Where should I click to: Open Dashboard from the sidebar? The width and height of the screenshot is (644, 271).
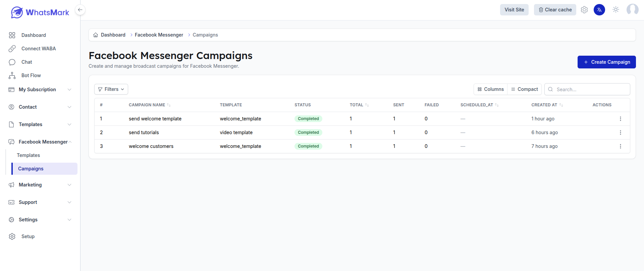[x=34, y=35]
